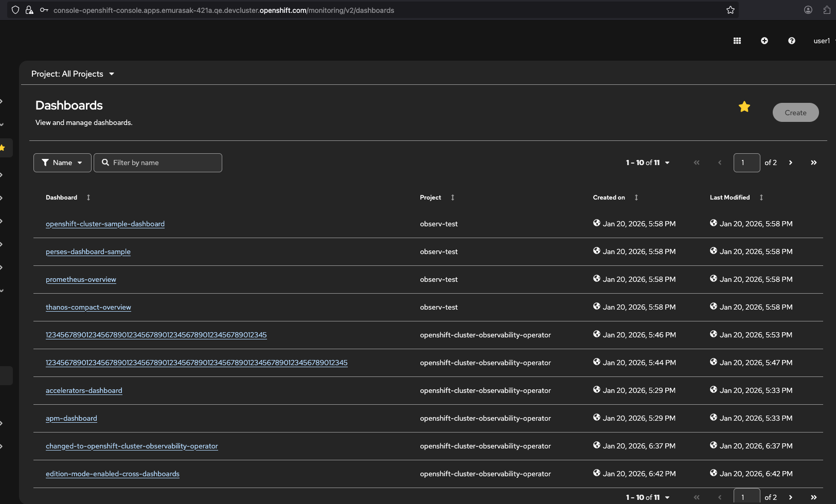Open the user1 account menu

pos(822,41)
